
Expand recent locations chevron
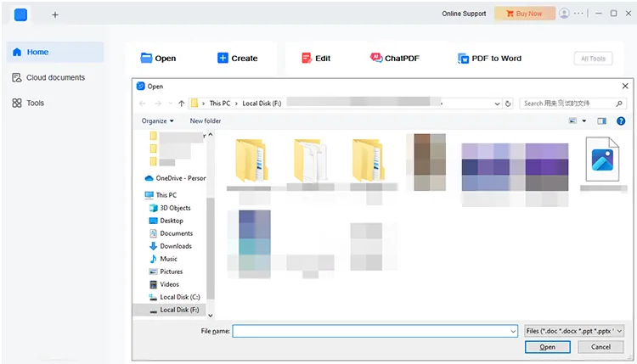coord(170,104)
